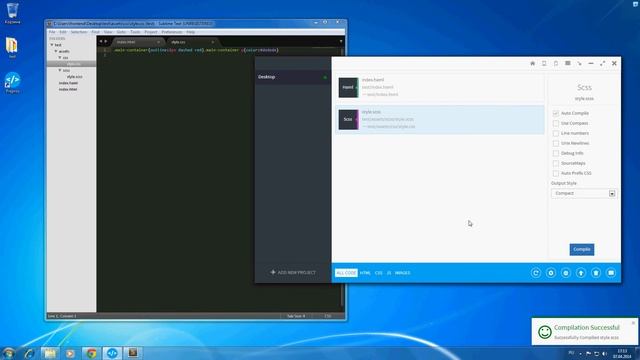Select ALL CODE filter tab
The image size is (640, 360).
tap(346, 273)
